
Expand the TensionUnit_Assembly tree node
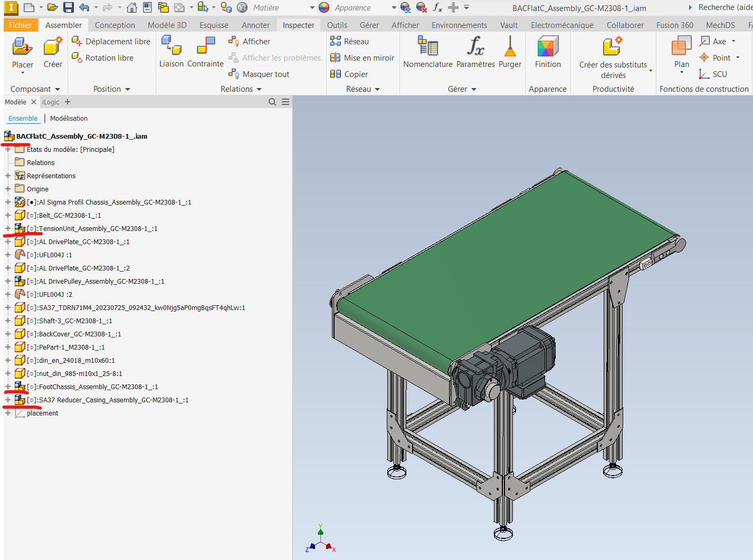8,229
